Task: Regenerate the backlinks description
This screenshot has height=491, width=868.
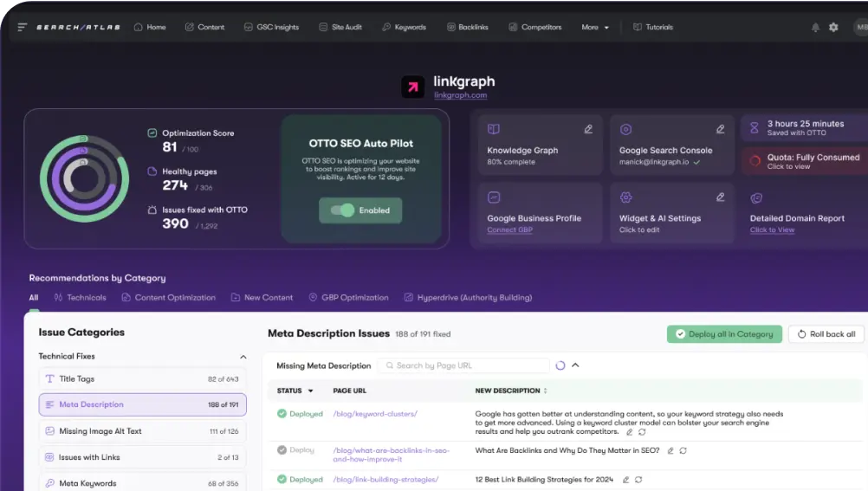Action: (683, 450)
